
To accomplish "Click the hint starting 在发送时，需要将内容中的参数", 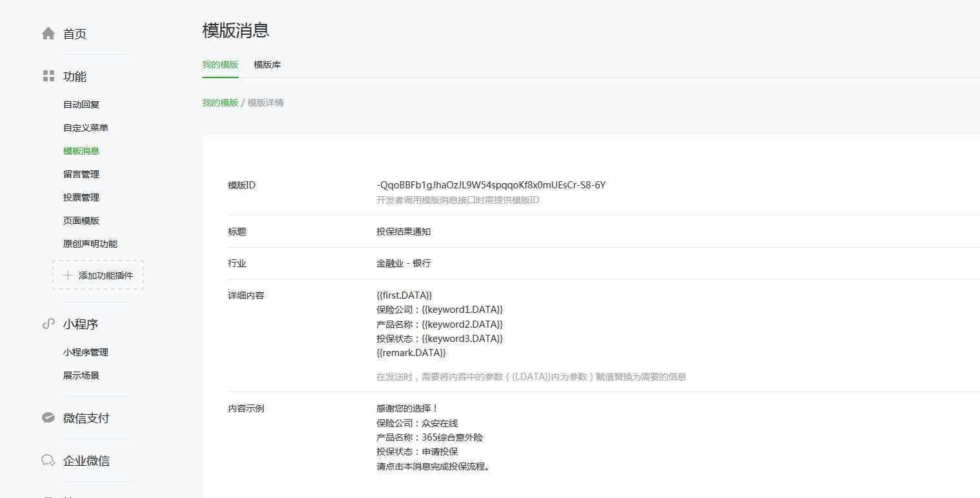I will [x=531, y=377].
